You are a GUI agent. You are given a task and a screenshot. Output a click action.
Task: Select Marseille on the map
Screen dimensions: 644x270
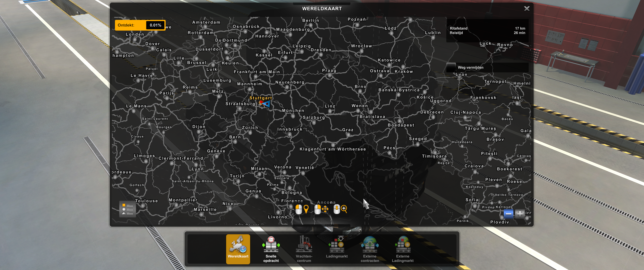coord(205,210)
